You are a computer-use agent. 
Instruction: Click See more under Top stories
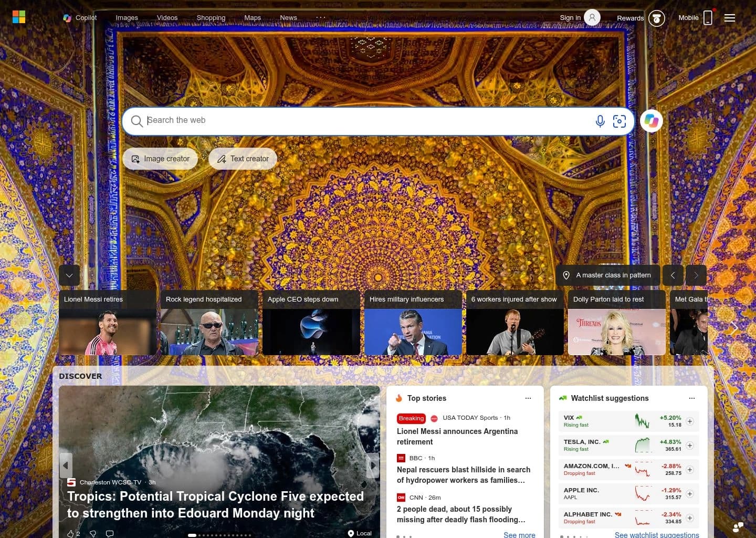[x=519, y=535]
